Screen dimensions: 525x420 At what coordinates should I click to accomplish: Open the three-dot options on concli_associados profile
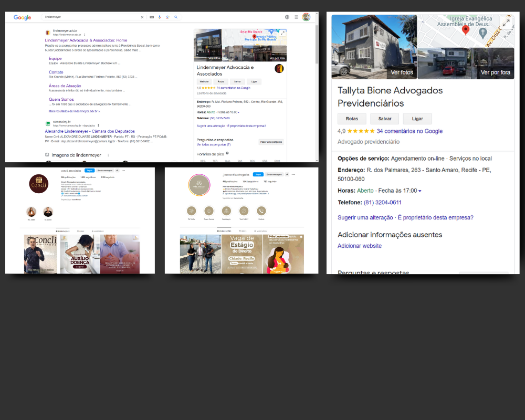pyautogui.click(x=123, y=171)
